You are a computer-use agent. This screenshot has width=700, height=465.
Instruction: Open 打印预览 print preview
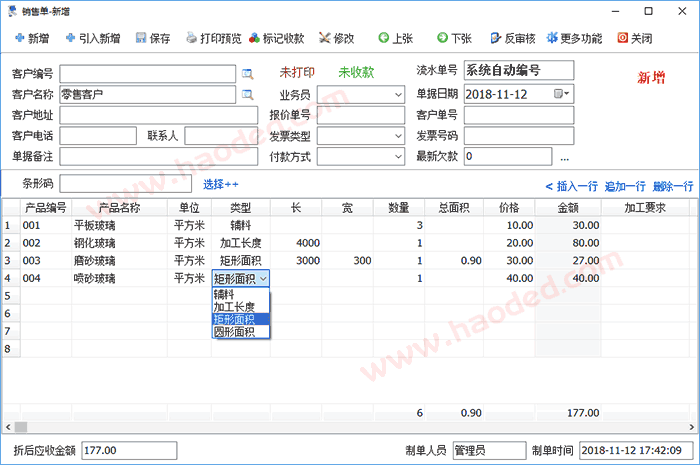[x=214, y=38]
